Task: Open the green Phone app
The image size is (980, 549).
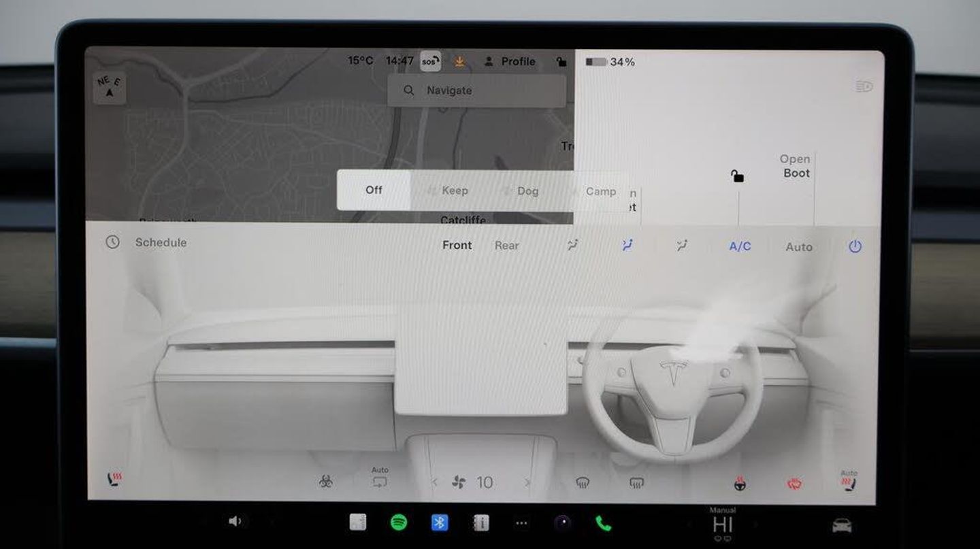Action: point(603,523)
